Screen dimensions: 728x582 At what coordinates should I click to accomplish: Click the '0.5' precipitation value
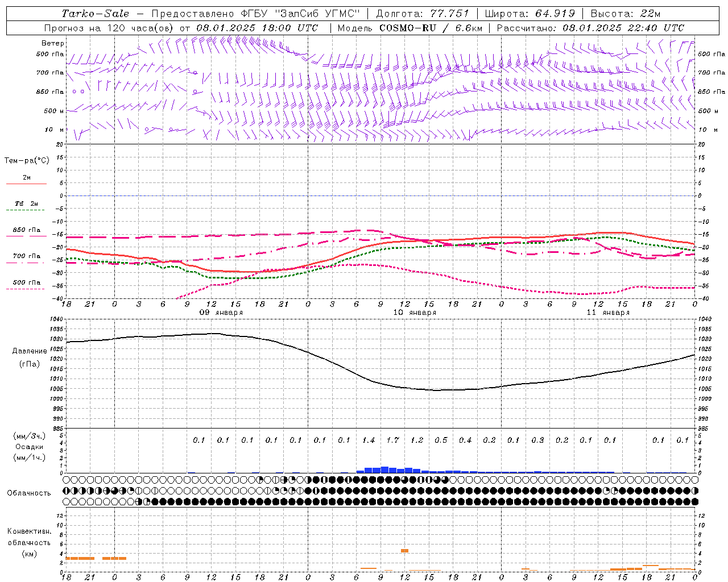tap(441, 440)
